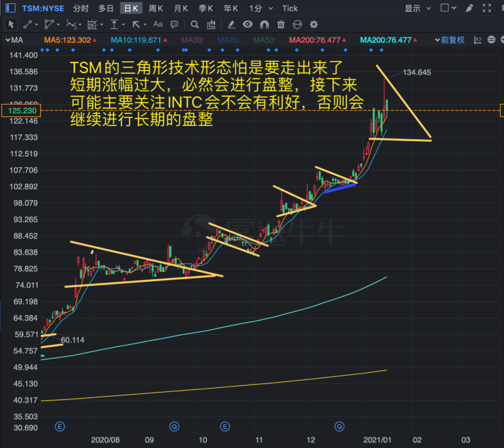Enable the dimmed MA30 line
The width and height of the screenshot is (504, 448).
pos(192,40)
